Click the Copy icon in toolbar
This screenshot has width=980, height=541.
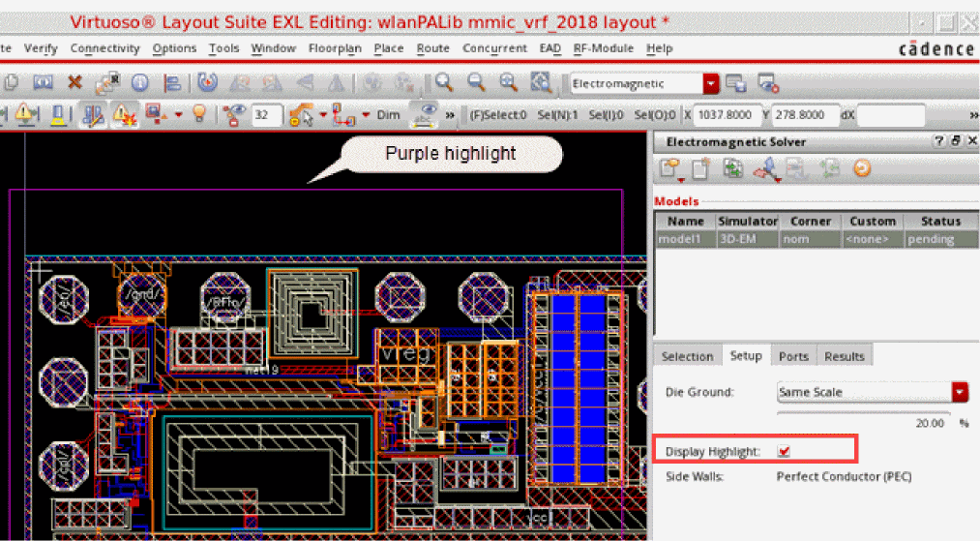tap(12, 82)
